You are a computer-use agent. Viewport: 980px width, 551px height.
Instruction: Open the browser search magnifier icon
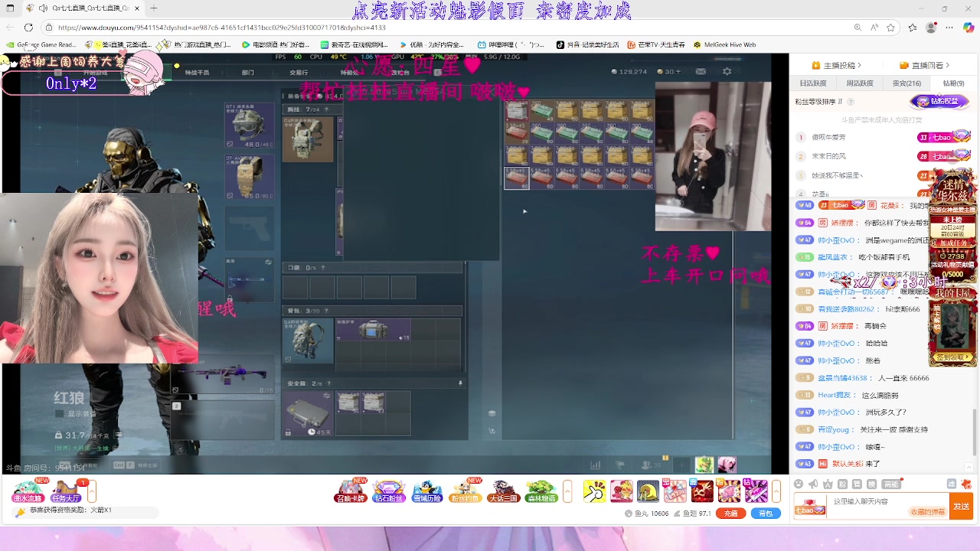point(857,28)
